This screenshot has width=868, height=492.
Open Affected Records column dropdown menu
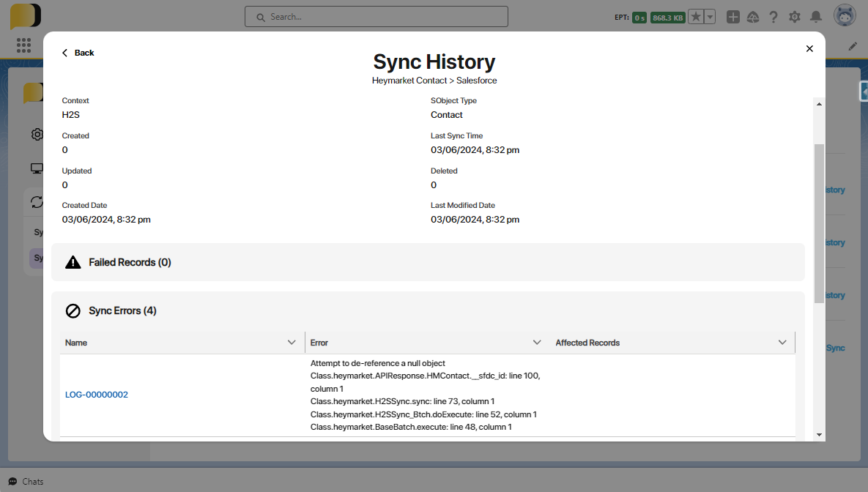[782, 343]
